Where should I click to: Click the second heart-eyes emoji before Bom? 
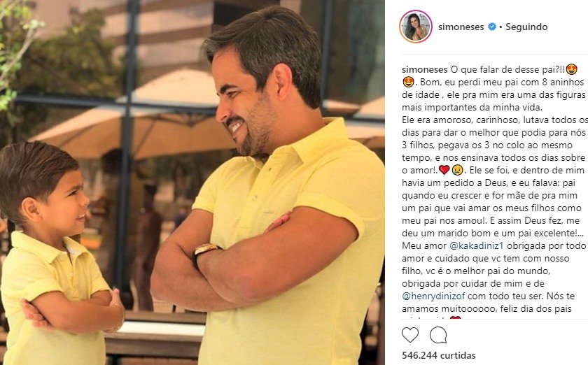coord(408,82)
